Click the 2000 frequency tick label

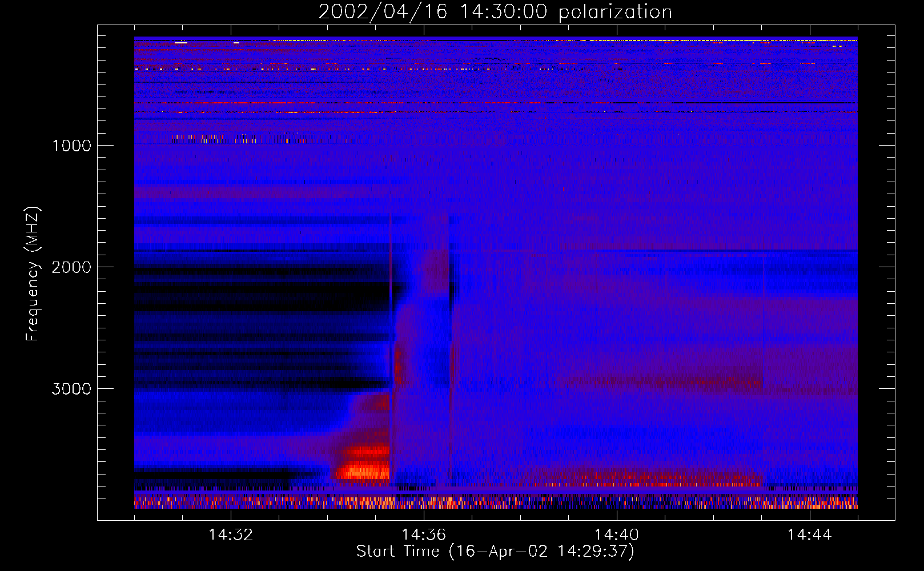click(71, 267)
